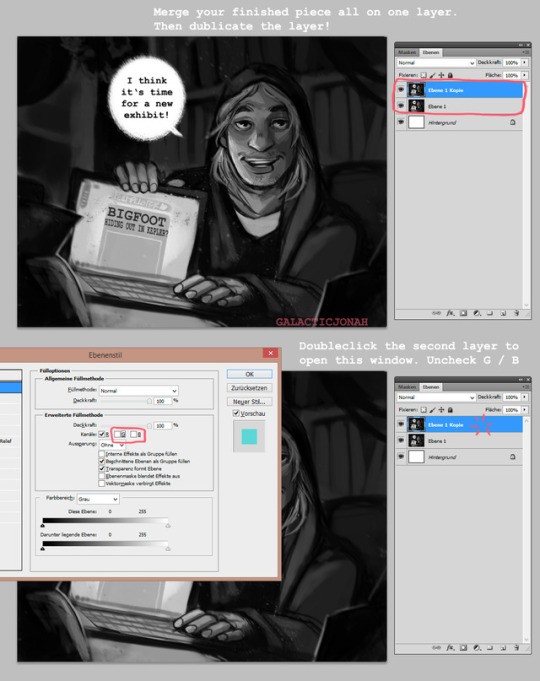
Task: Click the Zurücksetzen button
Action: [249, 388]
